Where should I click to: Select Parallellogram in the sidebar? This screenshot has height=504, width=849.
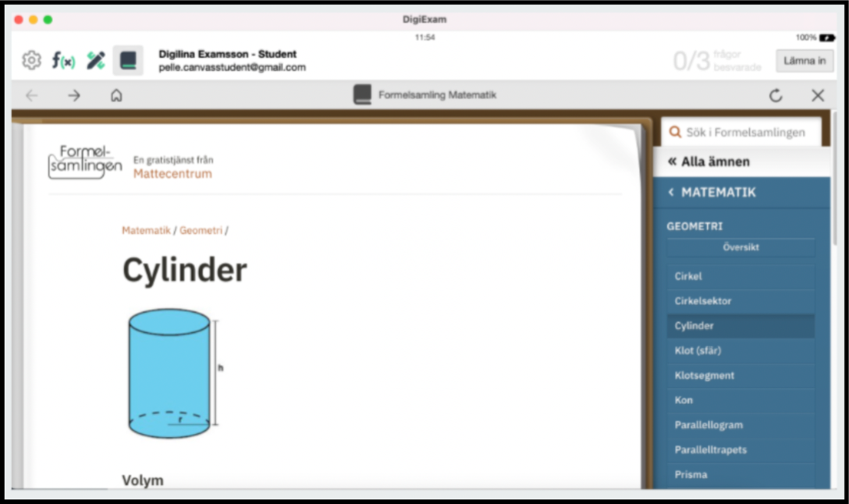click(x=741, y=425)
